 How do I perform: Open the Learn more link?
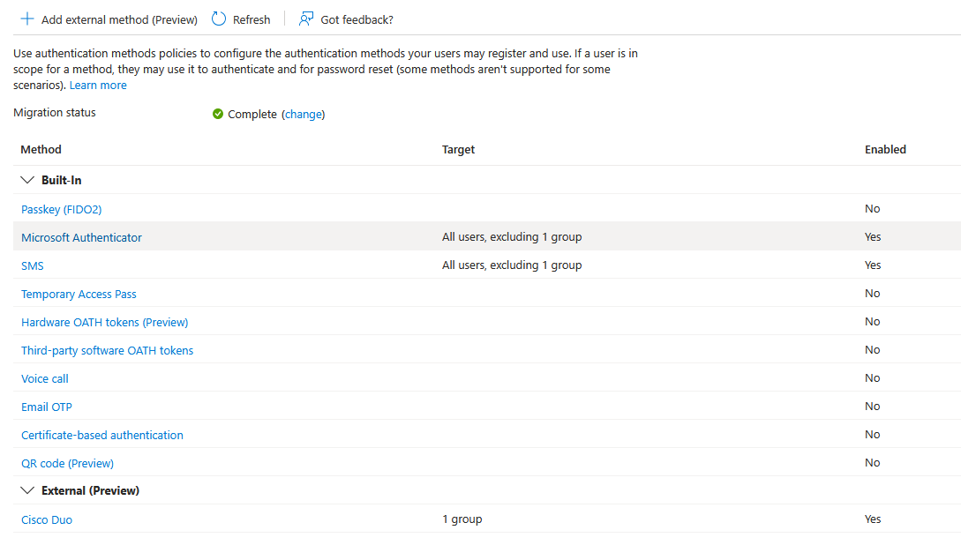[x=97, y=85]
